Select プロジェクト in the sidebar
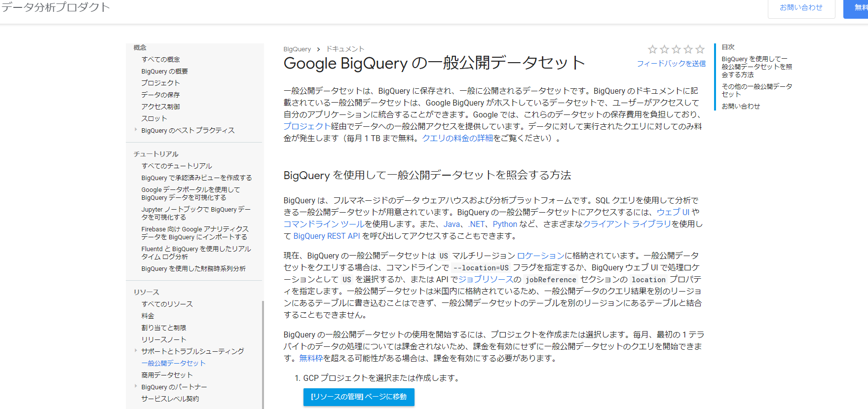The height and width of the screenshot is (409, 868). [160, 83]
